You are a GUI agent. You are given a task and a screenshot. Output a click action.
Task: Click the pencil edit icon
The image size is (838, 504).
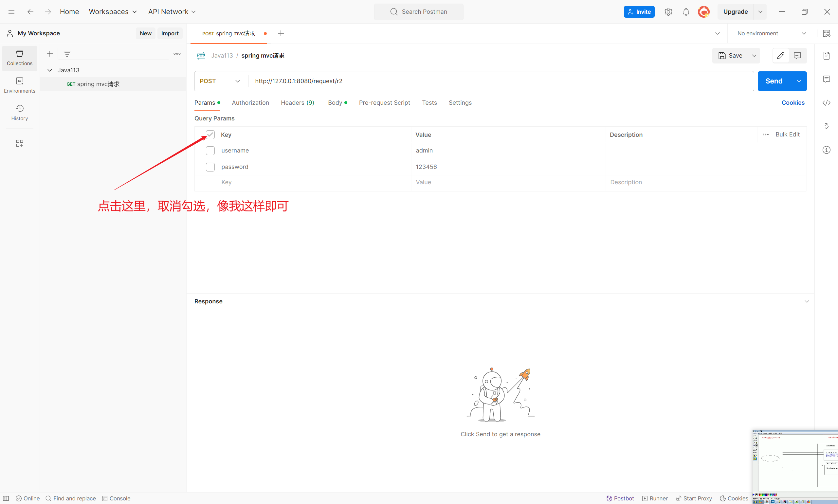780,55
